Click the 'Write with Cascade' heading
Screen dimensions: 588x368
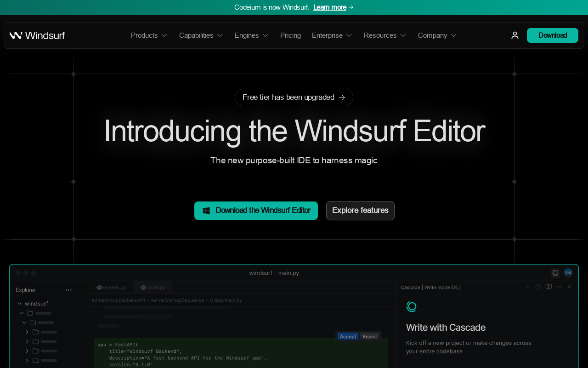[x=446, y=328]
